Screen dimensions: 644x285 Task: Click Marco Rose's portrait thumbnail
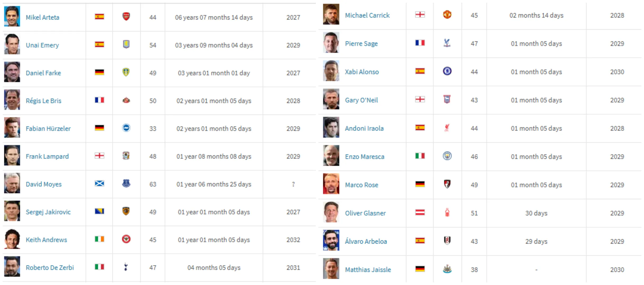331,184
